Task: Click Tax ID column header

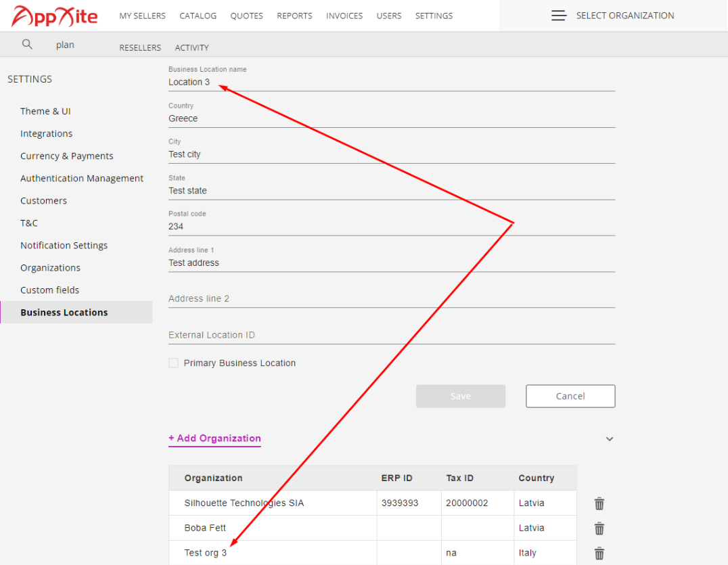Action: 459,478
